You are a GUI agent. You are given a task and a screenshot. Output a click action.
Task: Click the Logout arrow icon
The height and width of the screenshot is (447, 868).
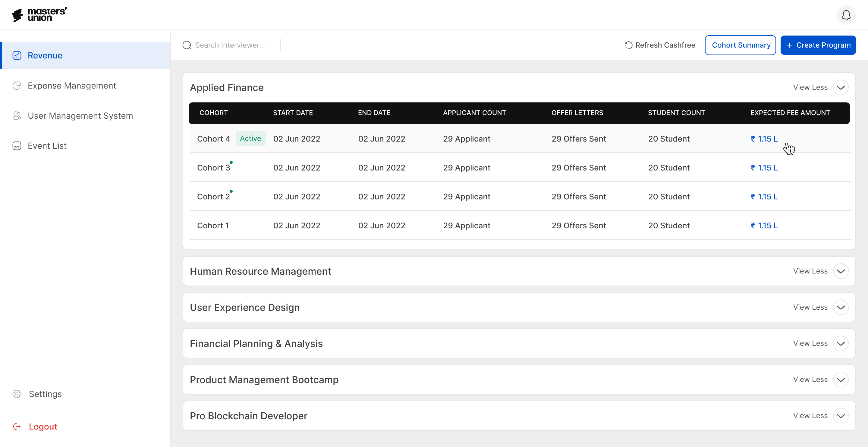[x=17, y=427]
